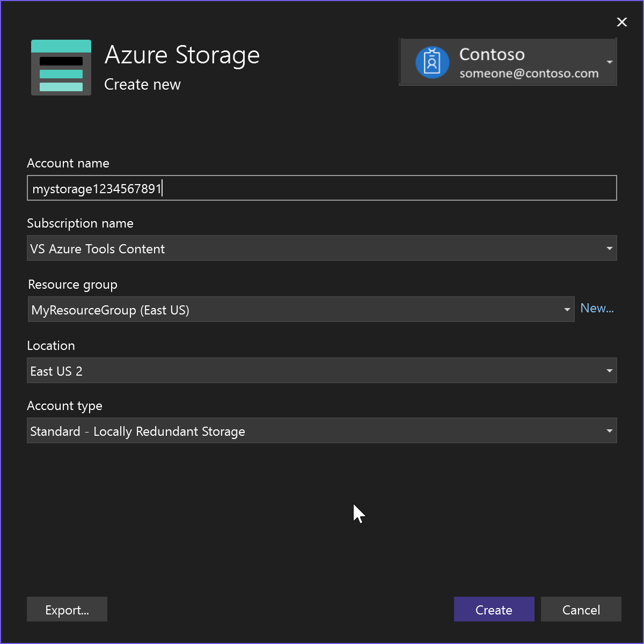
Task: Click the someone@contoso.com email text
Action: coord(527,74)
